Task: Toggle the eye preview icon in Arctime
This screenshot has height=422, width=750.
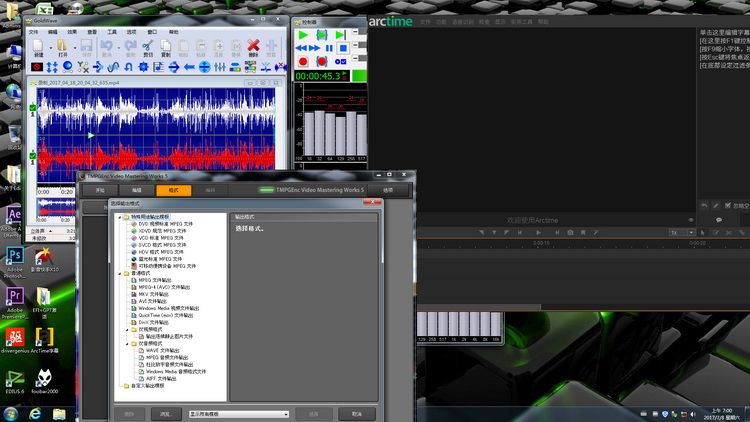Action: pos(691,220)
